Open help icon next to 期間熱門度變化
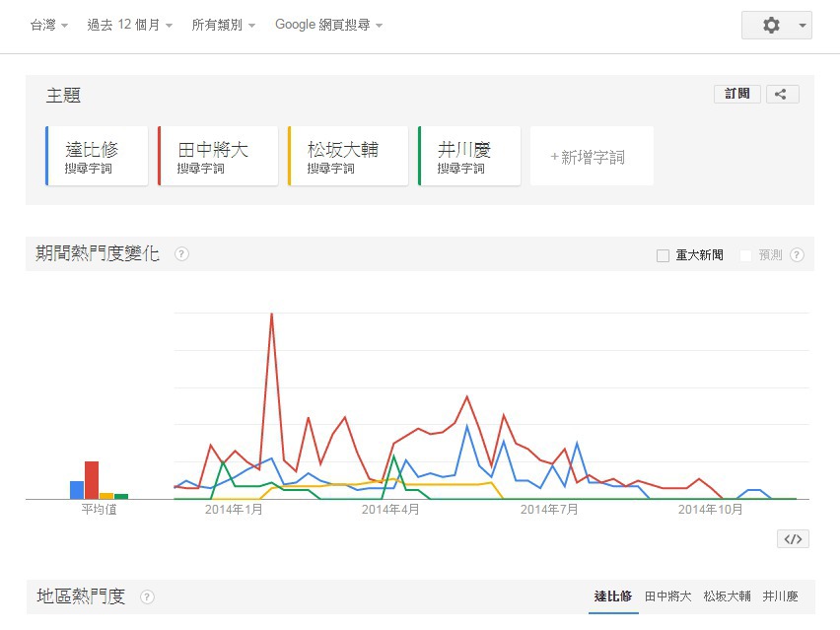The image size is (840, 630). [181, 254]
